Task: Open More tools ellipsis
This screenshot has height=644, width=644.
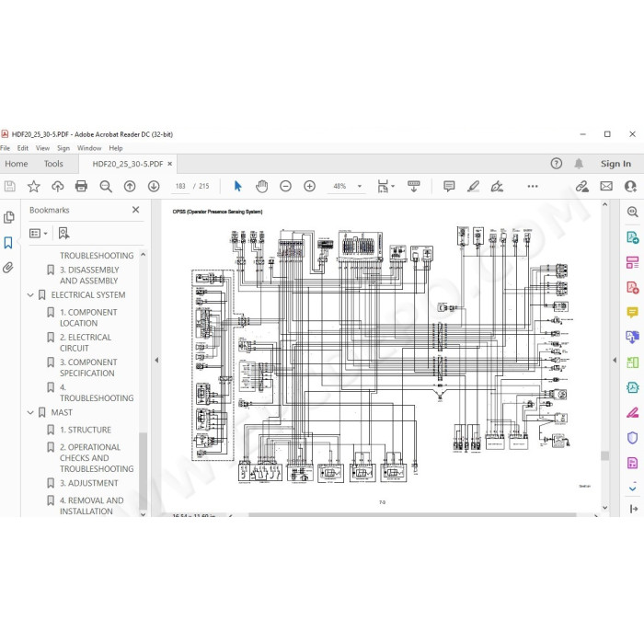Action: tap(533, 187)
